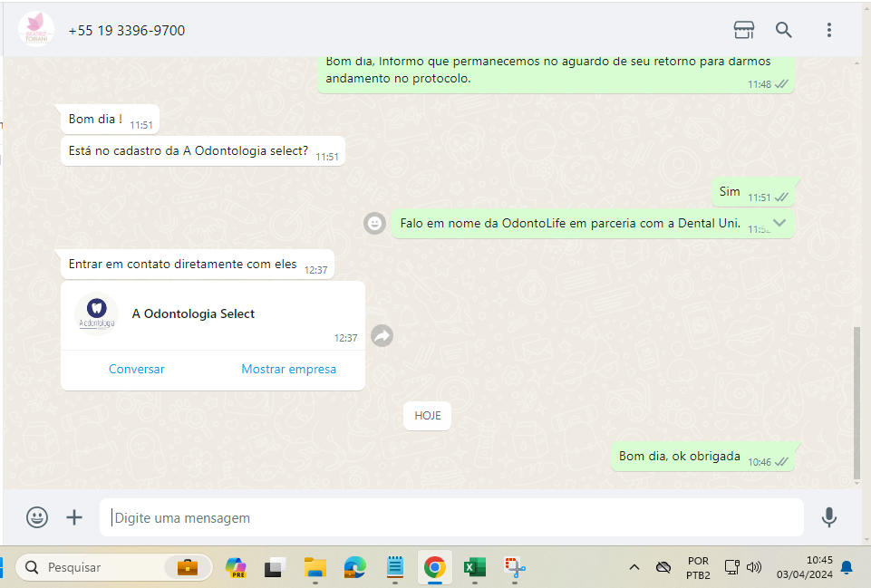Click Mostrar empresa link
Viewport: 871px width, 588px height.
point(288,369)
